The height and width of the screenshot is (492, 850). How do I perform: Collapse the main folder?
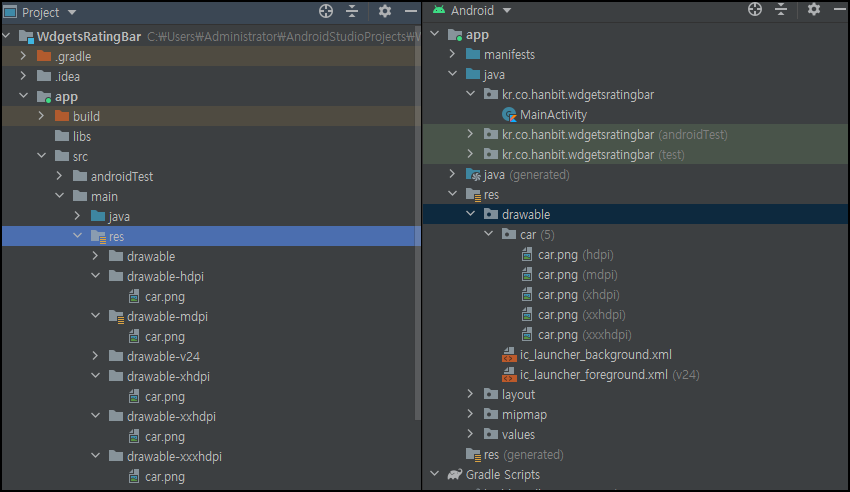59,196
